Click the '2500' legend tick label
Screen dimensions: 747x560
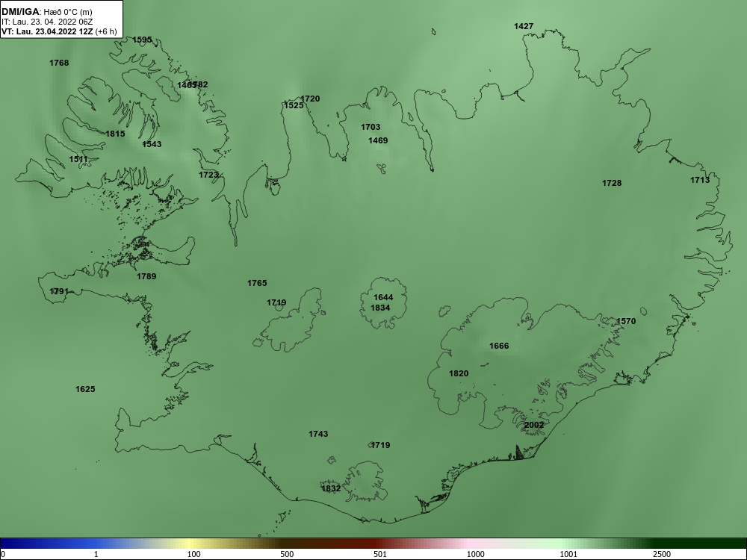pyautogui.click(x=662, y=554)
